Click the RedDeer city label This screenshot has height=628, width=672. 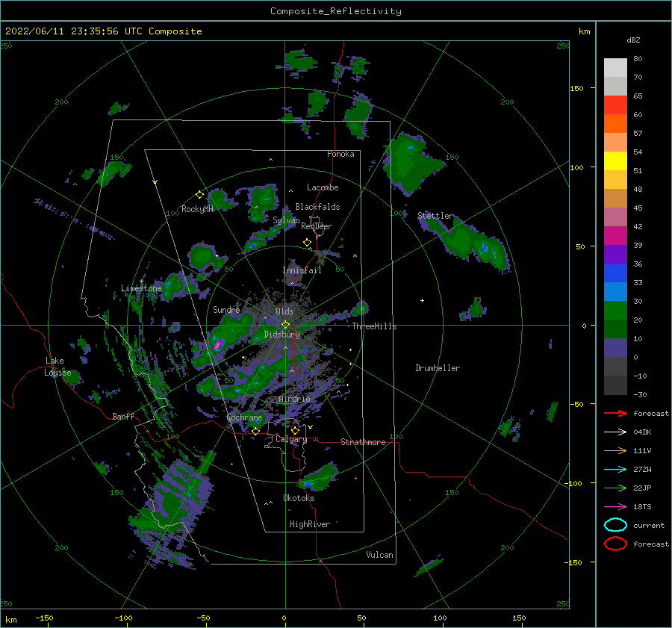pyautogui.click(x=317, y=226)
